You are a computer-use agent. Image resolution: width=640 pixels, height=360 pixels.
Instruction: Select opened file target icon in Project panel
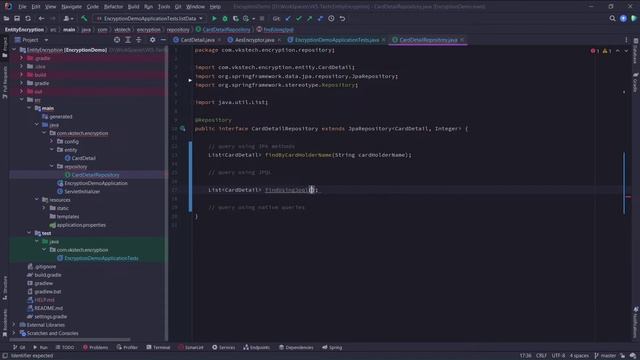click(117, 40)
